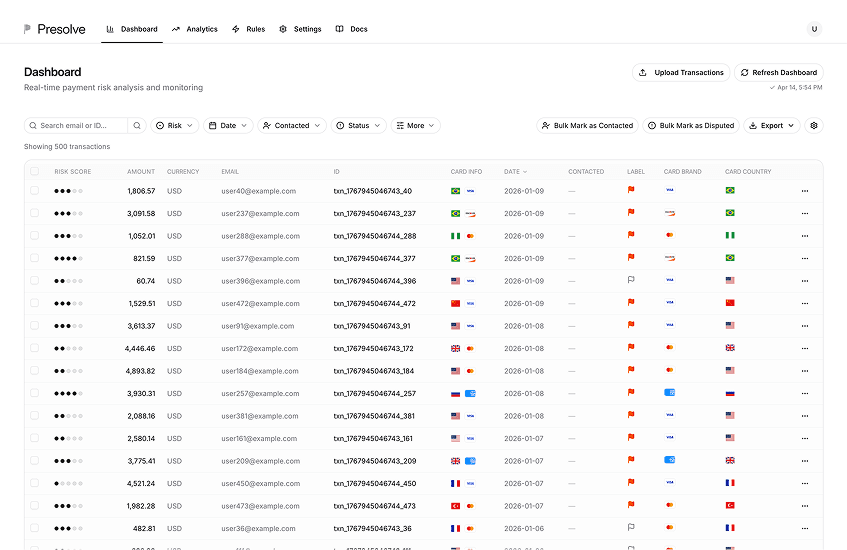Open the Status filter dropdown
Image resolution: width=847 pixels, height=550 pixels.
tap(359, 125)
